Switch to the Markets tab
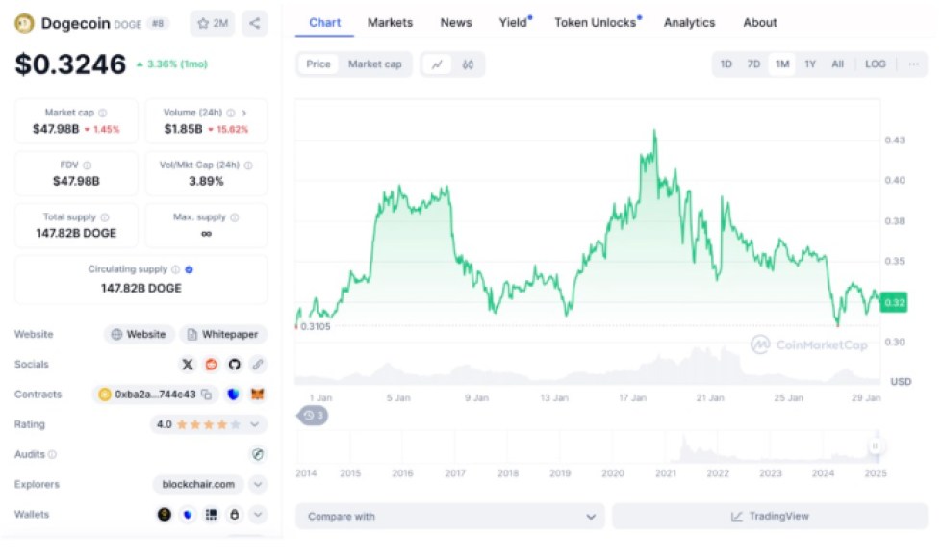943x560 pixels. [390, 22]
